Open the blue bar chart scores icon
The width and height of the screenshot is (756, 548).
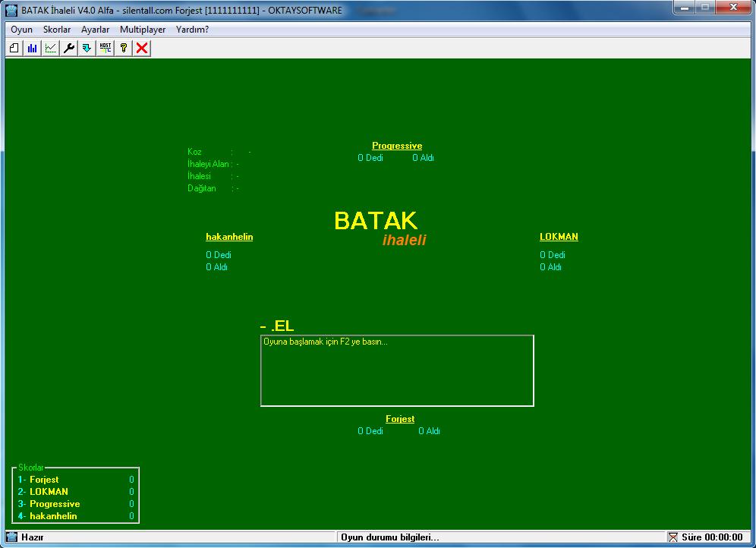tap(33, 48)
